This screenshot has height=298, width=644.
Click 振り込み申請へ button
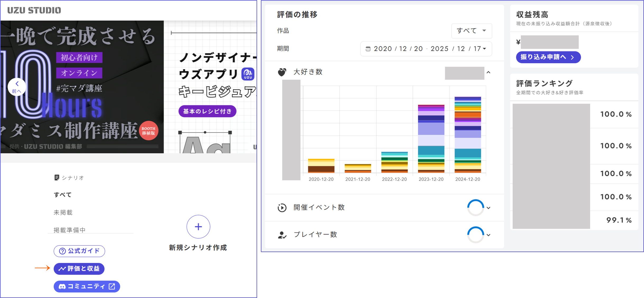tap(548, 57)
